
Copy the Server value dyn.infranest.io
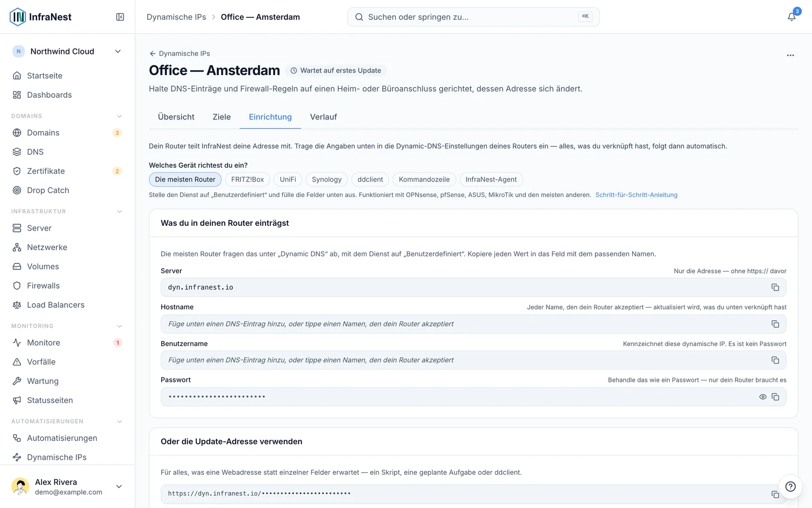(775, 287)
